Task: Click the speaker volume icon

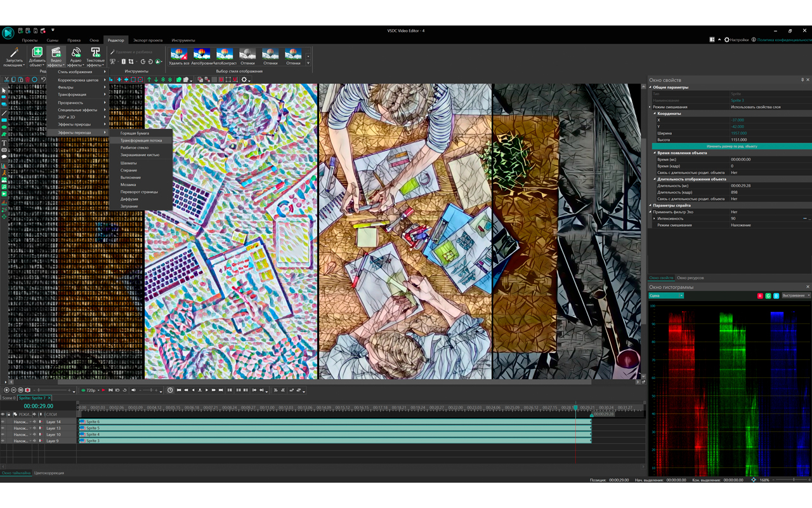Action: click(133, 390)
